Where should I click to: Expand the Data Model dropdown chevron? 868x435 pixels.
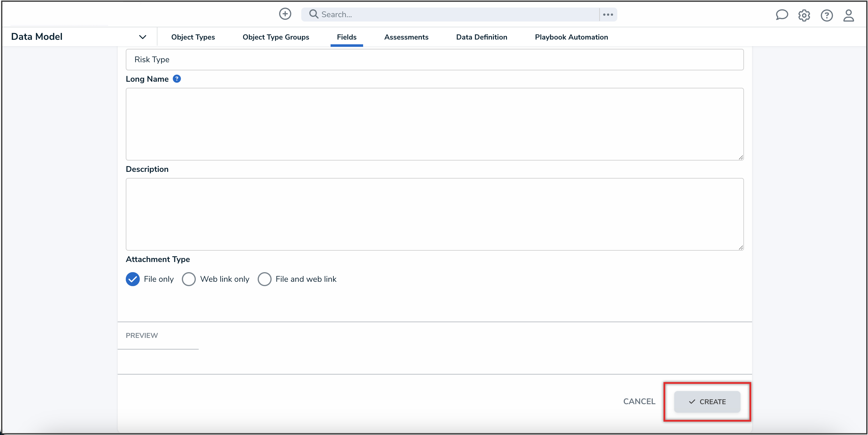143,37
